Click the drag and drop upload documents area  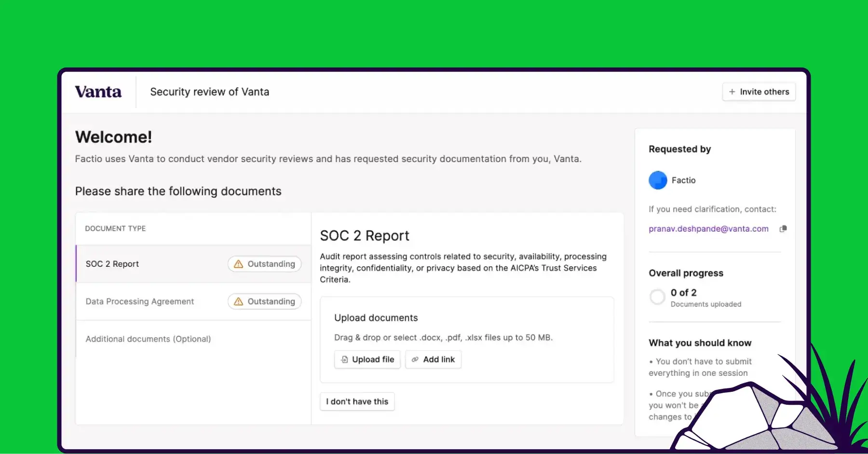(x=466, y=338)
